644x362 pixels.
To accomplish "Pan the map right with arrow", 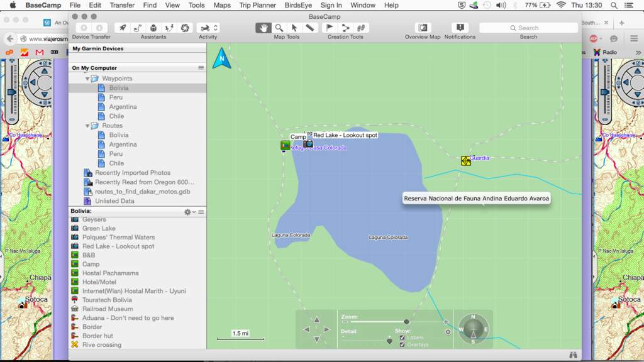I will click(x=327, y=329).
